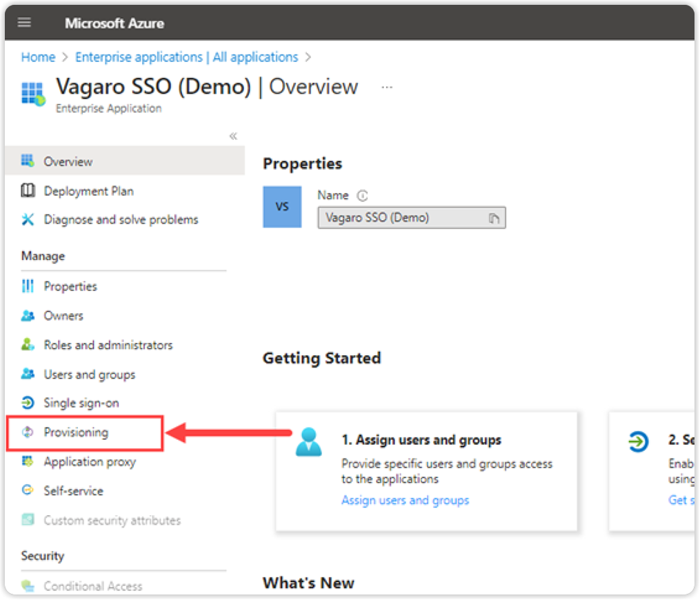Click the Name field showing Vagaro SSO (Demo)
The image size is (700, 600).
pos(412,217)
